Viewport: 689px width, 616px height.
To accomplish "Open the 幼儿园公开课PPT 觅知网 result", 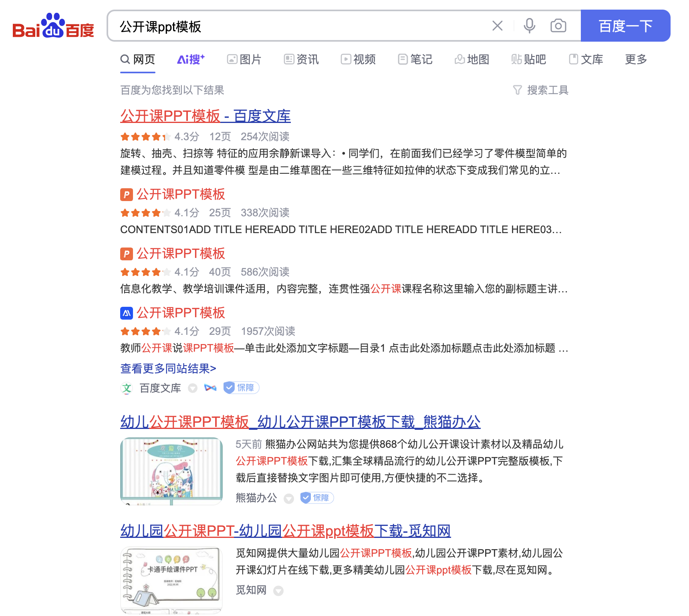I will (285, 531).
